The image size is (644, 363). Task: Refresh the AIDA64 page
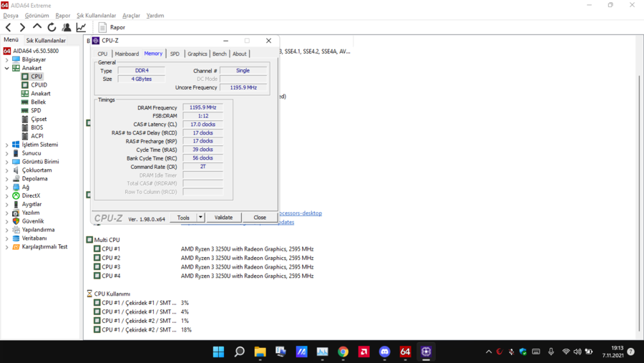52,27
